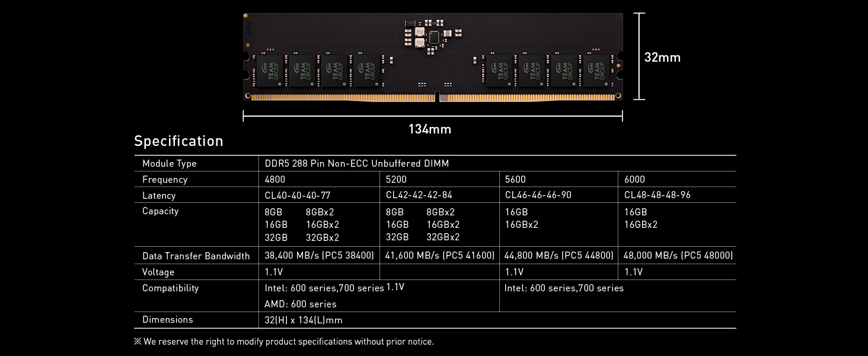Screen dimensions: 868x356
Task: Click the 32mm height dimension label
Action: pos(662,58)
